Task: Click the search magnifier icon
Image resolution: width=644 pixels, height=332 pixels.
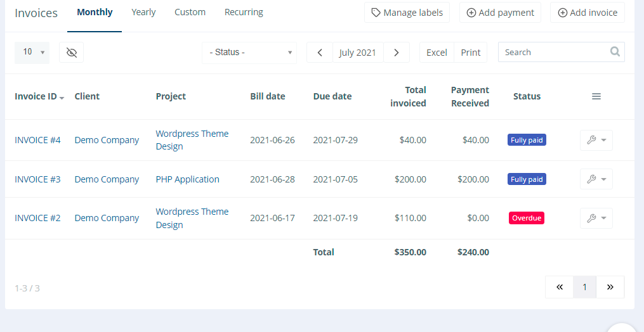Action: tap(614, 52)
